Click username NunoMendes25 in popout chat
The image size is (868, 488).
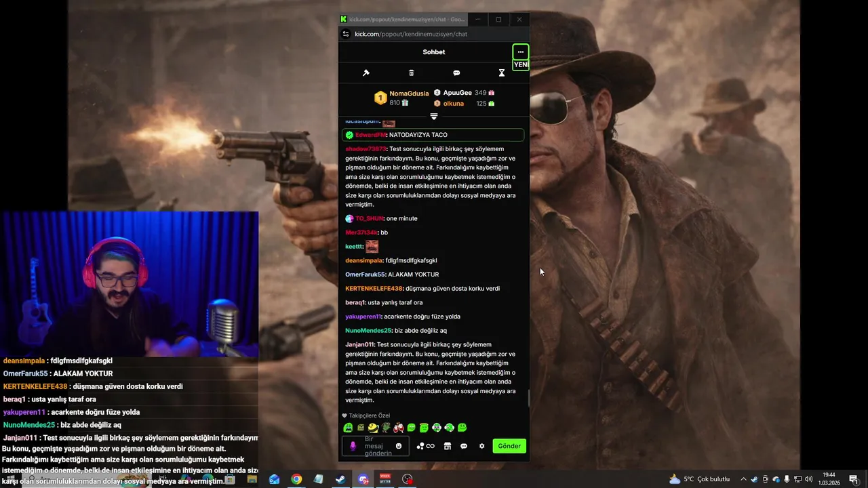[368, 331]
